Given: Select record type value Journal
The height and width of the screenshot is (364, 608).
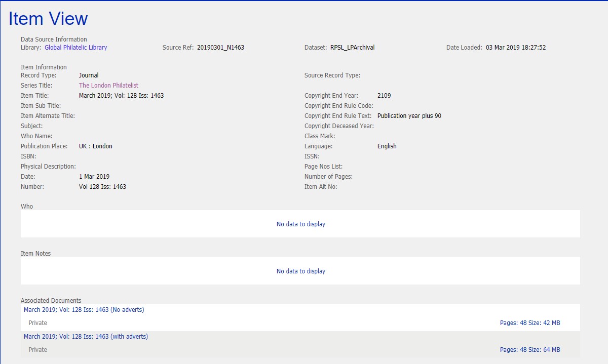Looking at the screenshot, I should 89,75.
